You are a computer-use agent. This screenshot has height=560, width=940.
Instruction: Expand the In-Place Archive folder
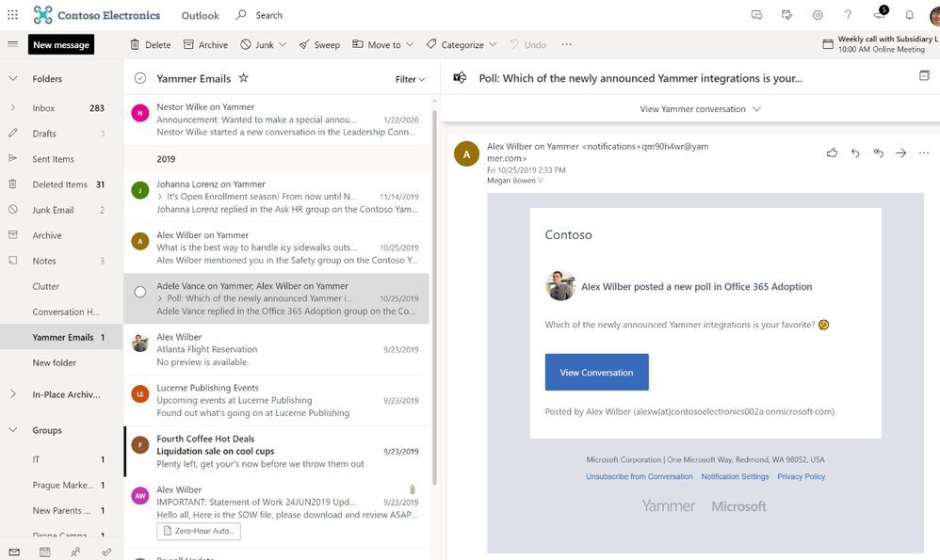(12, 394)
